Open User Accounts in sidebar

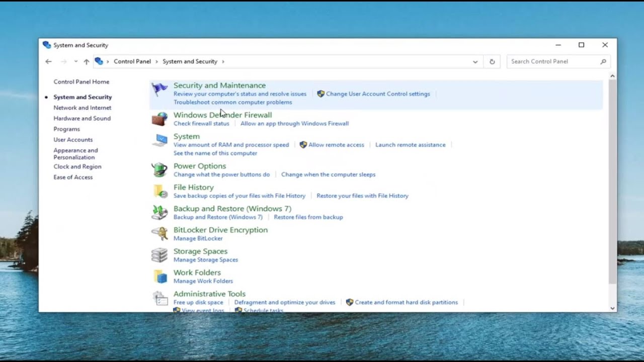click(73, 139)
